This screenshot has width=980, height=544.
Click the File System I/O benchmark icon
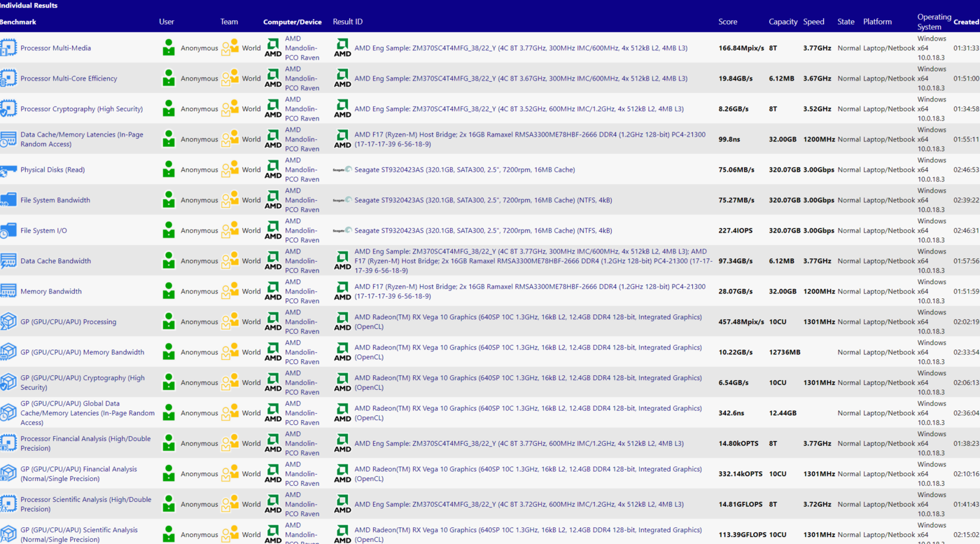pos(8,230)
